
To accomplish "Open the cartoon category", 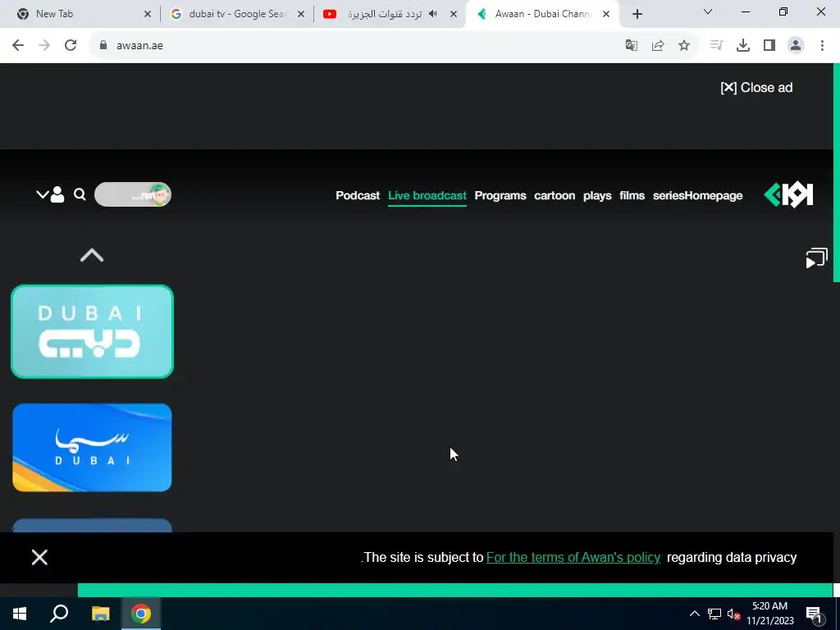I will [x=555, y=195].
